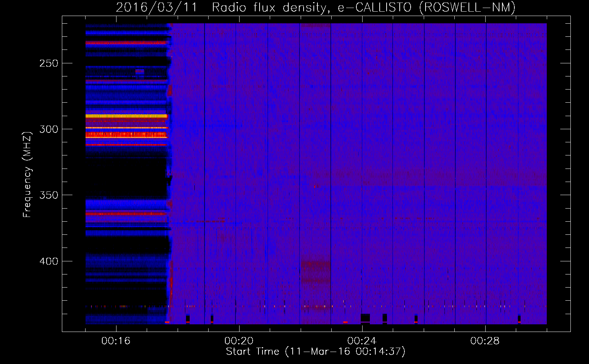Click the 00:20 time tick label

click(x=239, y=341)
